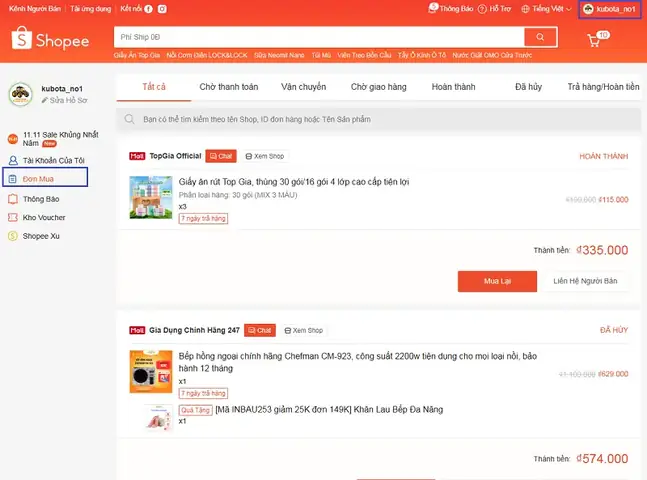Open the Thông Báo bell in the header

tap(451, 9)
